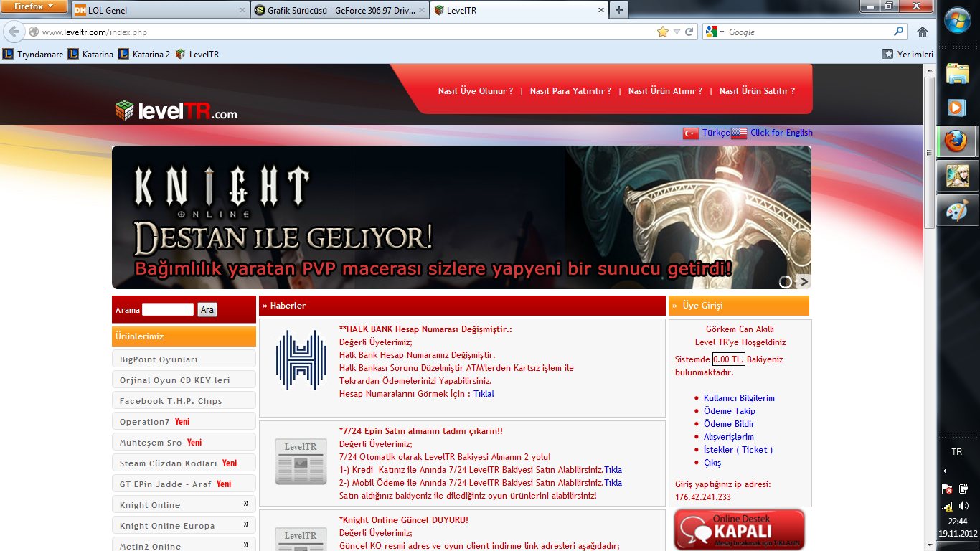The image size is (980, 551).
Task: Open İstekler ( Ticket ) link
Action: pos(738,450)
